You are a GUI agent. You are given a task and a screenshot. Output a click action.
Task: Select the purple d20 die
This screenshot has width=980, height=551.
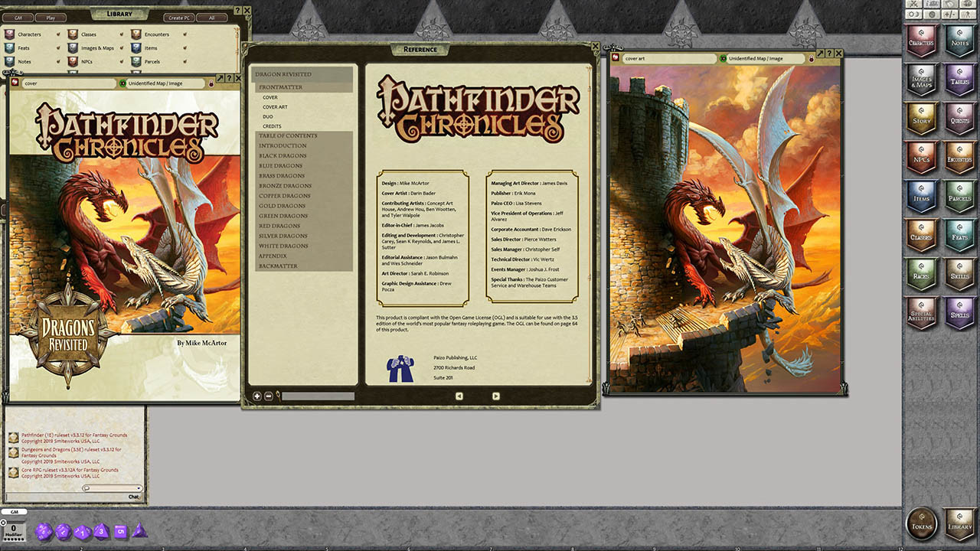point(44,531)
